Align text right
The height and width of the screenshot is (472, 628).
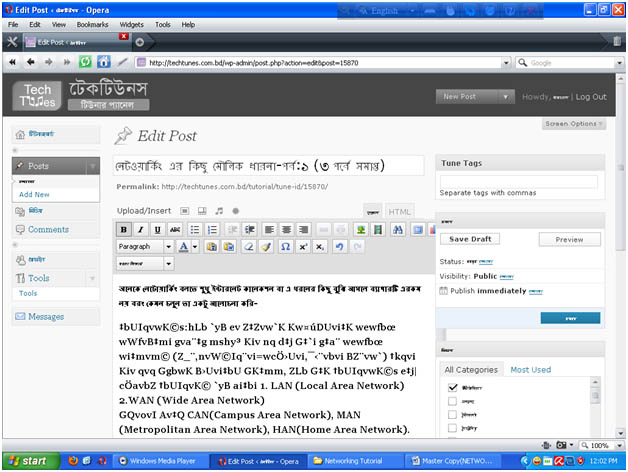pos(304,230)
